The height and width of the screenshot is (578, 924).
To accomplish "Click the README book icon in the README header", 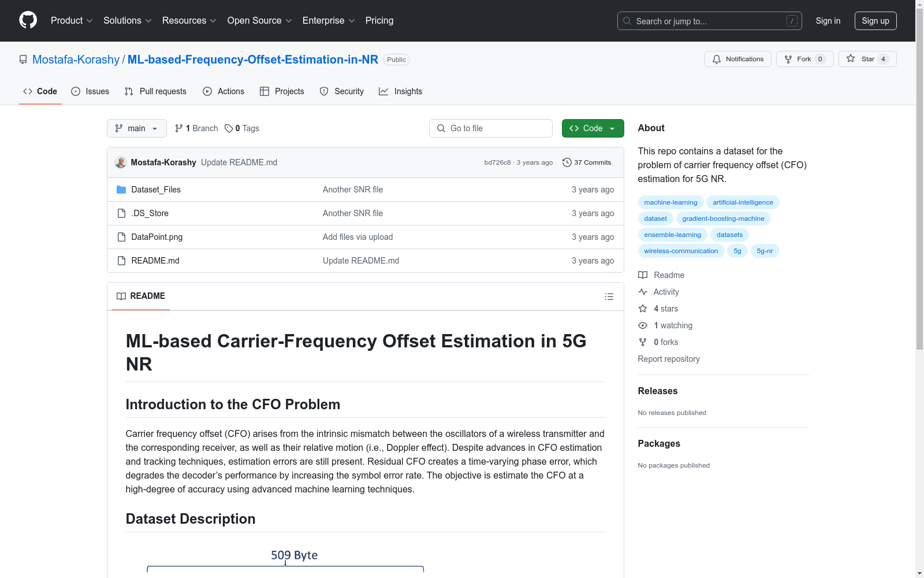I will click(121, 296).
